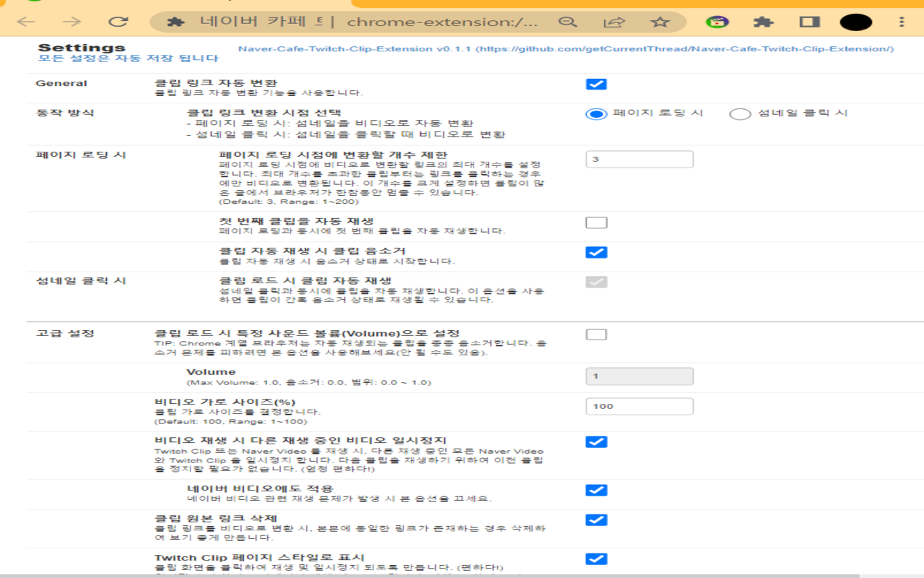Click the 페이지 로딩 시 section label on left
This screenshot has width=924, height=578.
coord(82,155)
